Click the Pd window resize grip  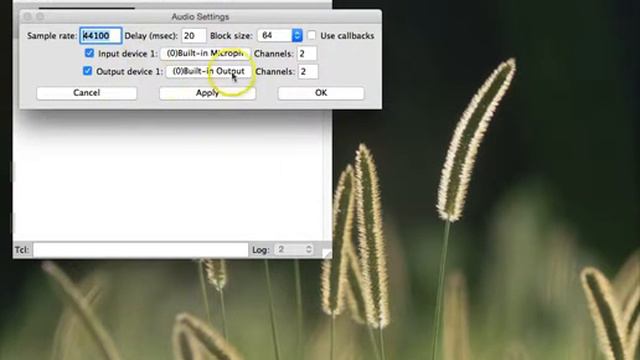tap(327, 253)
